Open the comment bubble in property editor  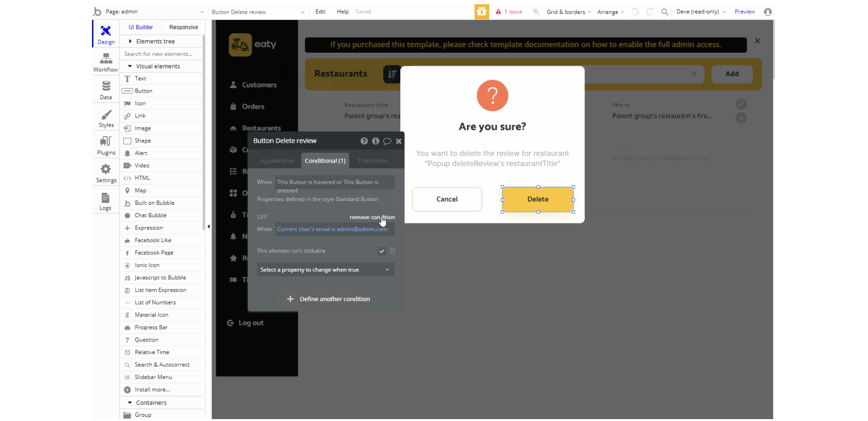(x=387, y=141)
